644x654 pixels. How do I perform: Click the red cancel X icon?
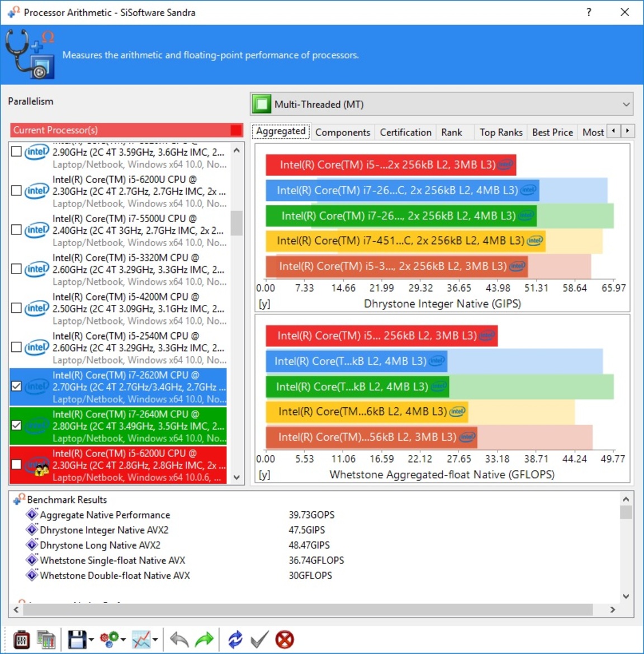click(285, 639)
